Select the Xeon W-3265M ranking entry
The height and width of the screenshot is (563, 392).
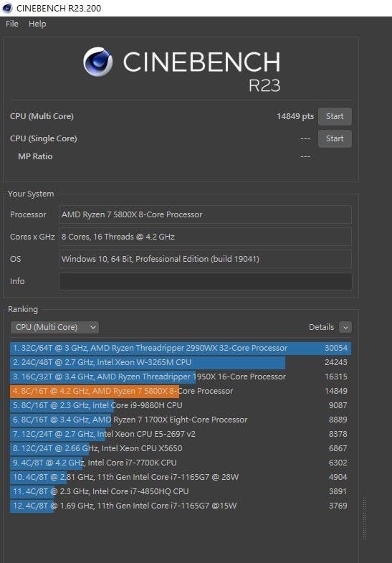pyautogui.click(x=181, y=362)
